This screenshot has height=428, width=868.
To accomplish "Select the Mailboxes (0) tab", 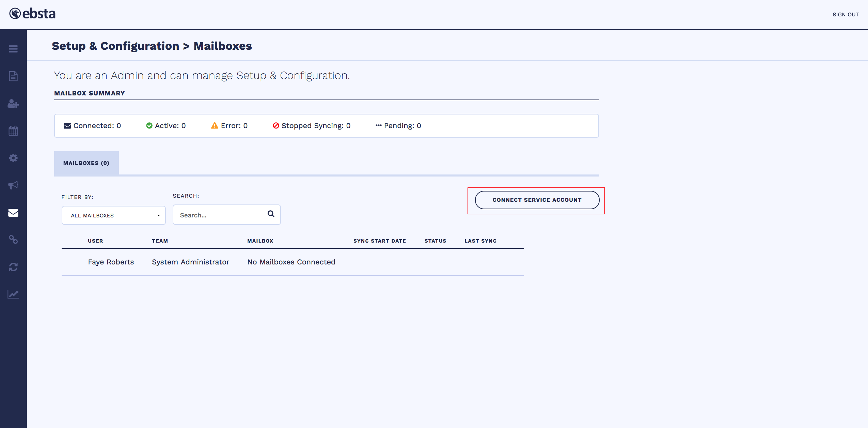I will coord(86,163).
